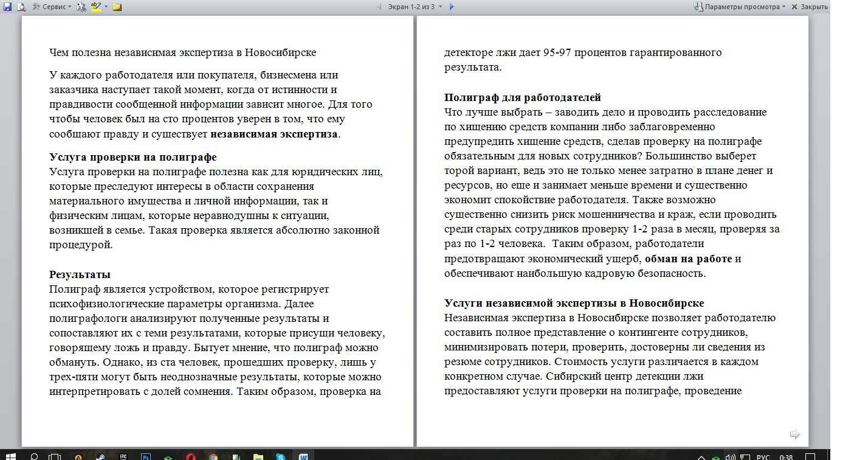Go to previous screen with left arrow

tap(380, 7)
